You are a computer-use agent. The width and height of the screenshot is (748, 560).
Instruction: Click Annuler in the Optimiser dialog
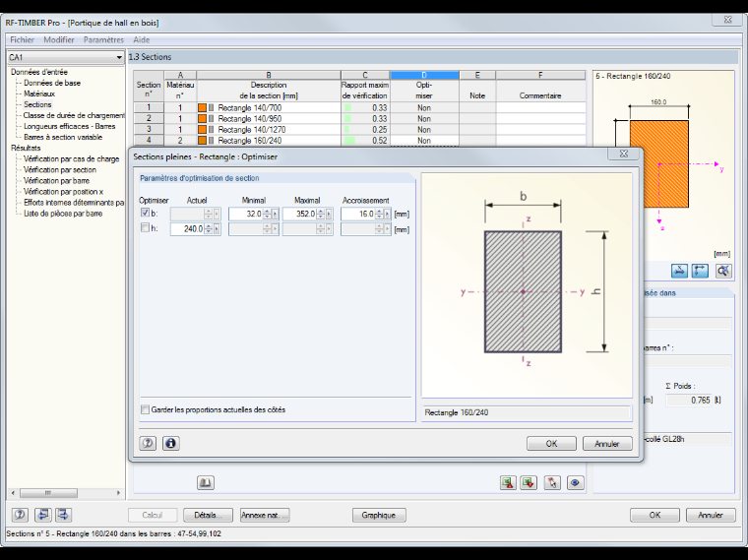[x=607, y=444]
